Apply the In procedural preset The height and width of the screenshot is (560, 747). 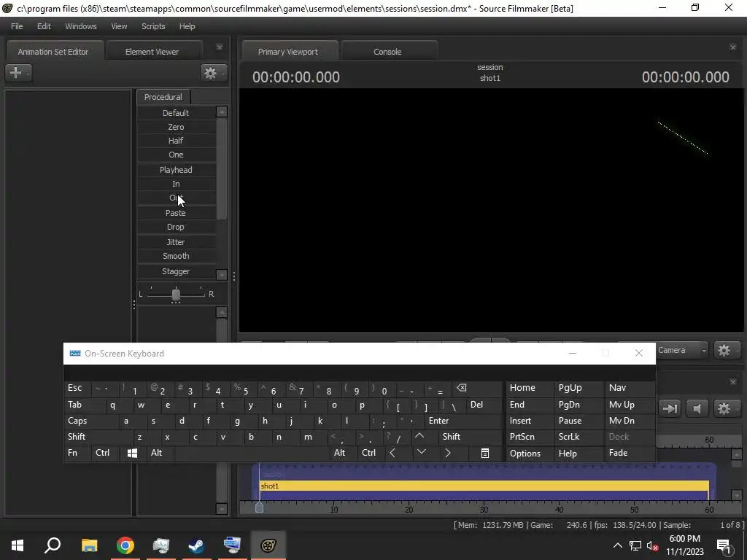(x=177, y=184)
